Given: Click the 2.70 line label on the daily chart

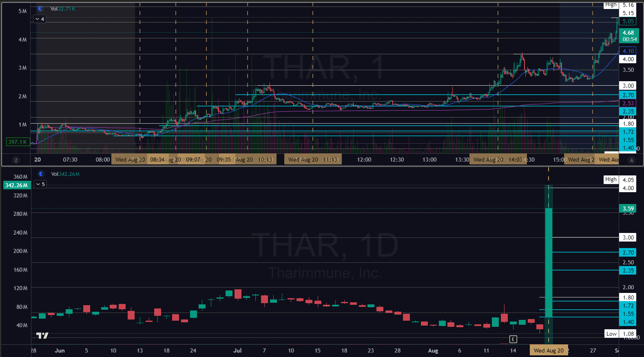Looking at the screenshot, I should pyautogui.click(x=628, y=253).
